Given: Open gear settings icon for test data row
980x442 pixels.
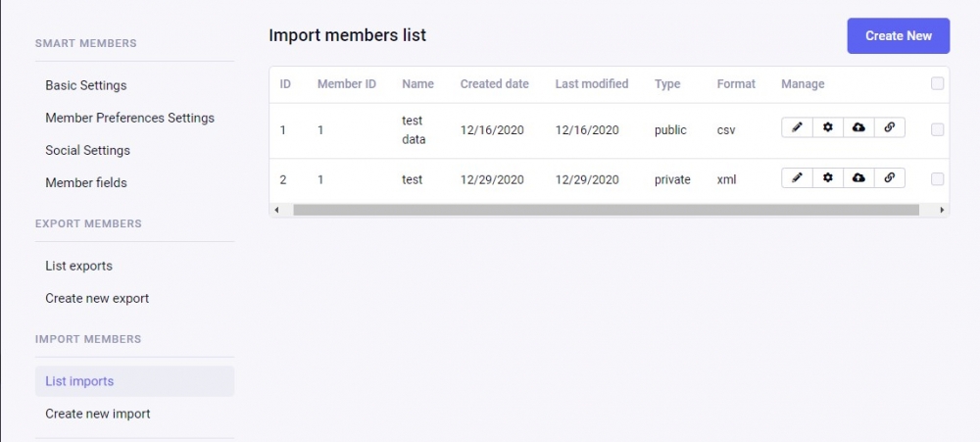Looking at the screenshot, I should (x=828, y=127).
